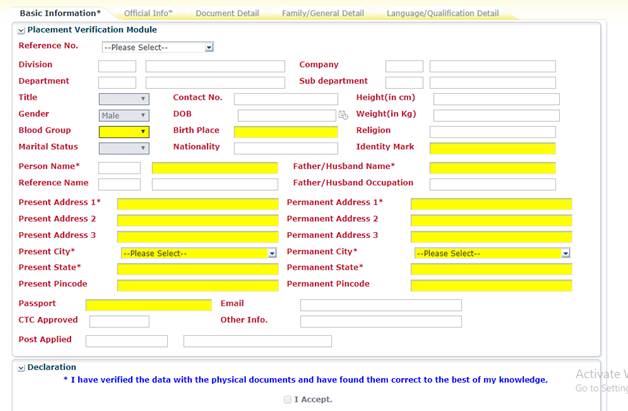Focus the Present Address 3 field

(198, 237)
